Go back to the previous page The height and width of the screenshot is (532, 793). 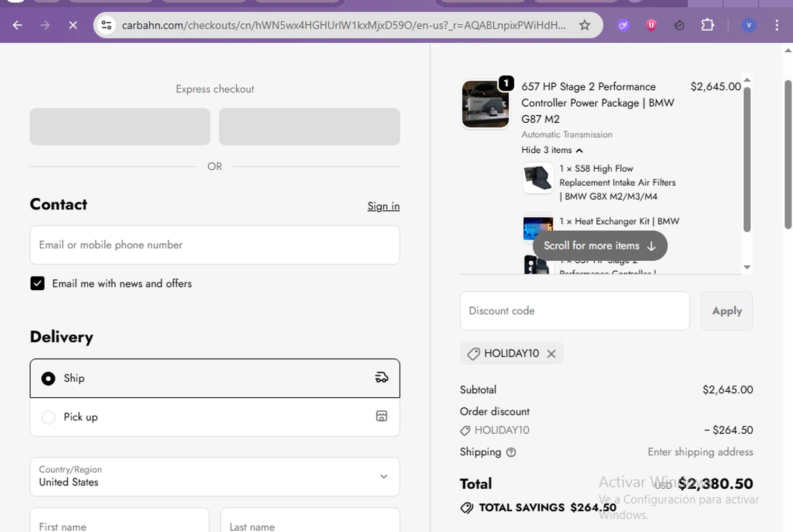coord(17,25)
